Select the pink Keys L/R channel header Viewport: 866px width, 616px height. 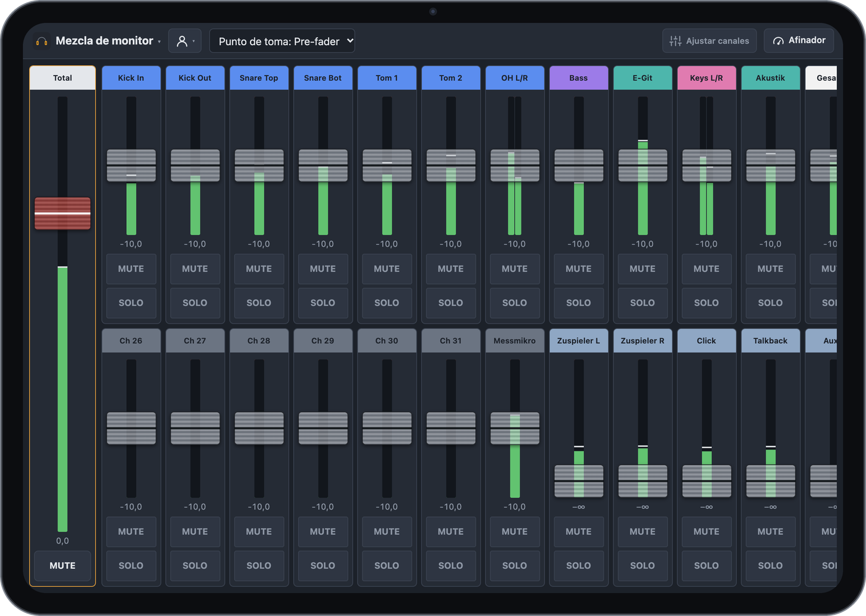[706, 78]
